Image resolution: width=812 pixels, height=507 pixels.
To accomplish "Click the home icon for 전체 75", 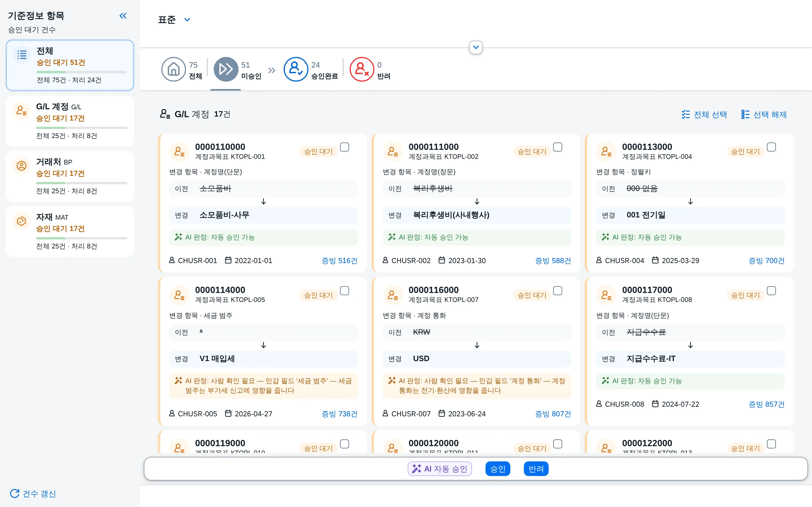I will point(173,69).
